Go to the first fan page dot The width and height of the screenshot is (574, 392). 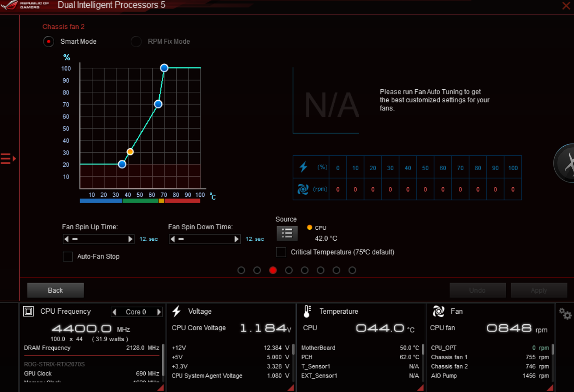point(241,270)
